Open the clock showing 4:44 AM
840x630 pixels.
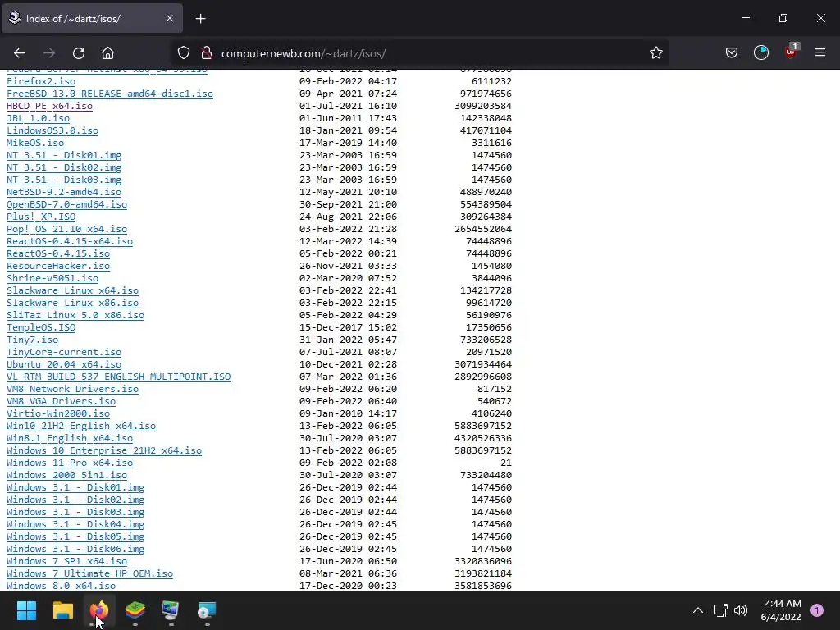781,610
